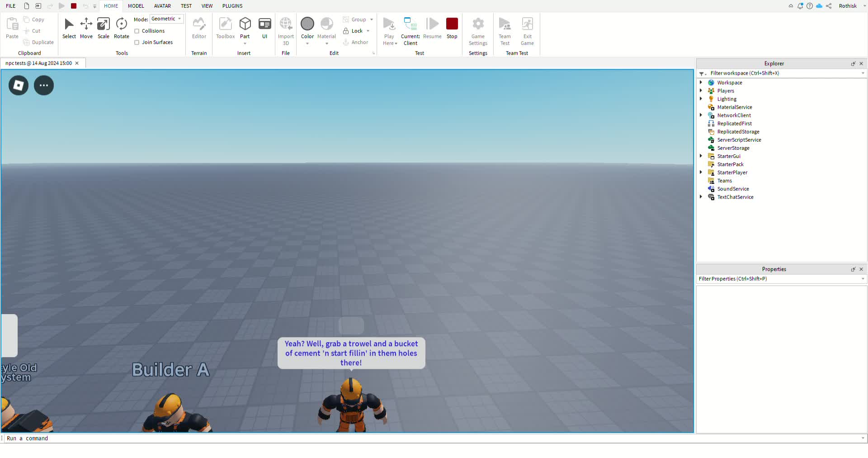Expand the StarterGui tree item
Image resolution: width=868 pixels, height=458 pixels.
(701, 156)
